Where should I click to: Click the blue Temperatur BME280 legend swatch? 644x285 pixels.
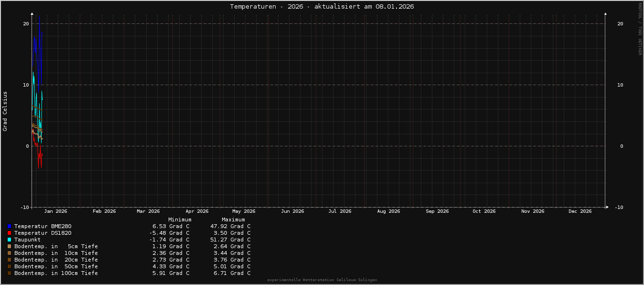[9, 226]
